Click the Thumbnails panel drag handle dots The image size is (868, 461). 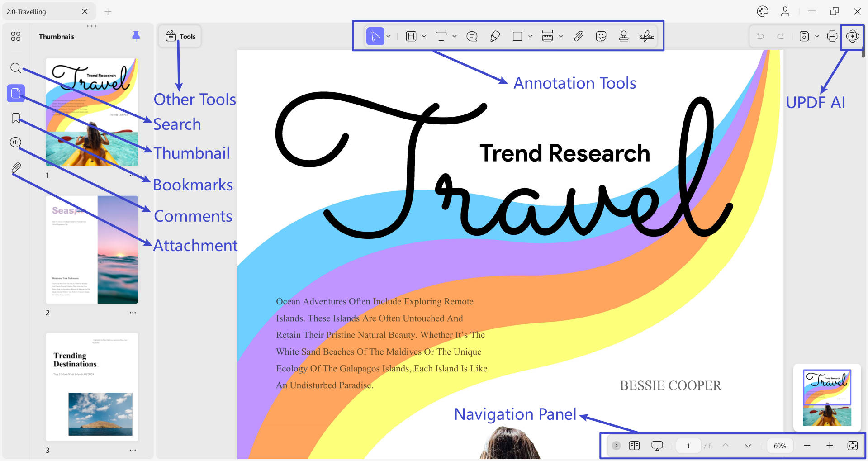(91, 26)
